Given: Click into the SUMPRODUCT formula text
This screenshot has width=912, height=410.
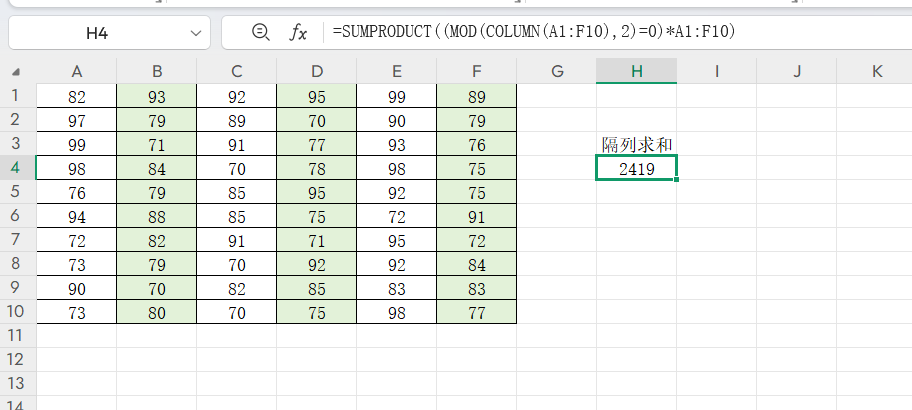Looking at the screenshot, I should 535,33.
